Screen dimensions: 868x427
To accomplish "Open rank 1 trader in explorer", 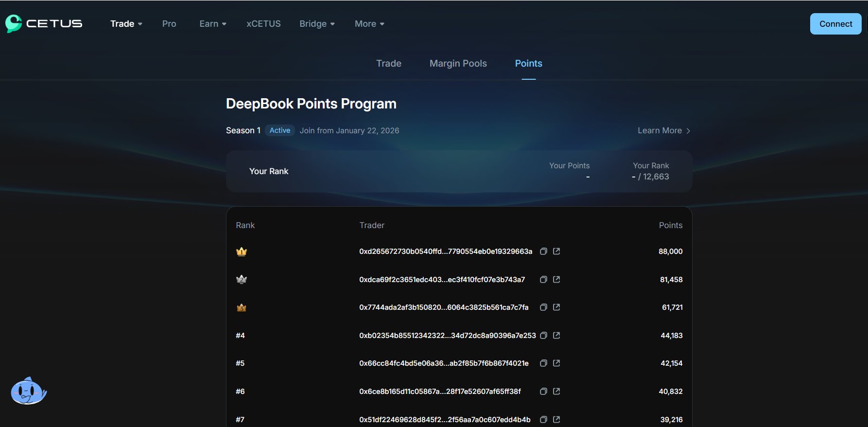I will (x=556, y=251).
